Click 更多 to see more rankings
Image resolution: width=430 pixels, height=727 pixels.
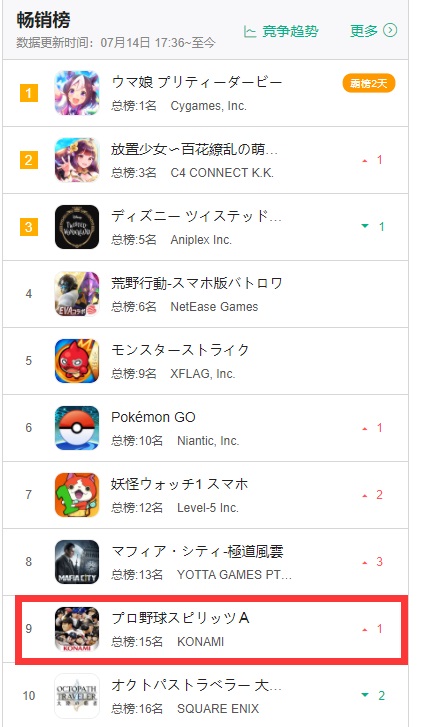[x=364, y=31]
